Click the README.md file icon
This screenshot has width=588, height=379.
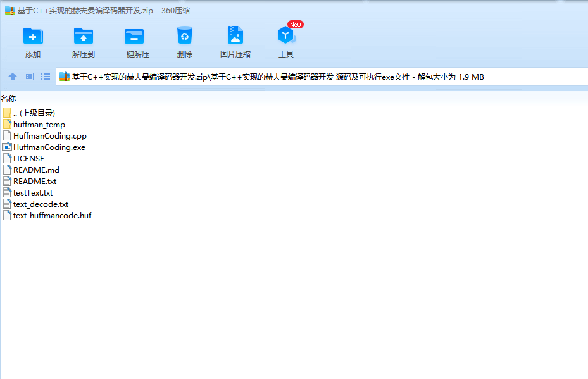(7, 170)
